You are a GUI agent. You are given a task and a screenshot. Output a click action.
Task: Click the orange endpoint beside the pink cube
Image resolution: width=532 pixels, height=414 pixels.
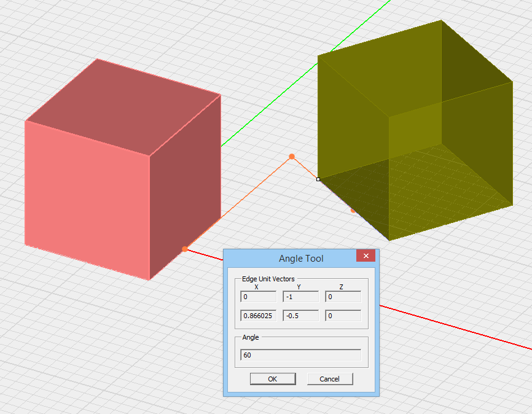pyautogui.click(x=184, y=249)
